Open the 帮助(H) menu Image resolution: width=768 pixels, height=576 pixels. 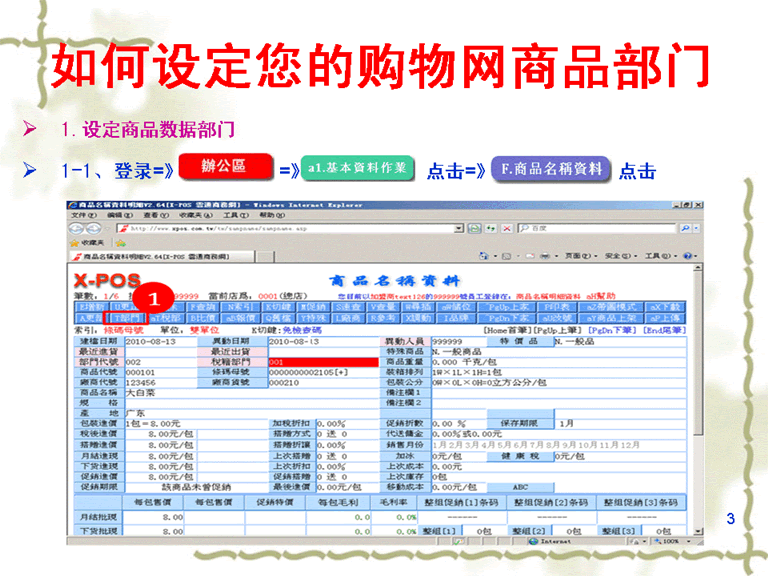tap(272, 216)
